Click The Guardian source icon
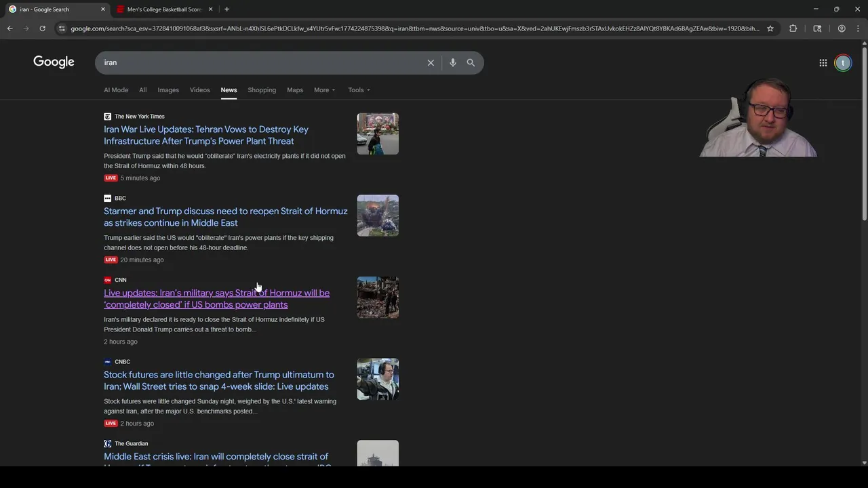 coord(107,443)
